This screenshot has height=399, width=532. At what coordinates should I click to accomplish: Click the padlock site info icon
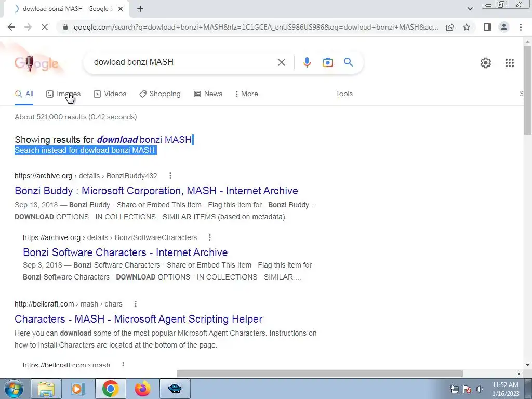coord(65,27)
